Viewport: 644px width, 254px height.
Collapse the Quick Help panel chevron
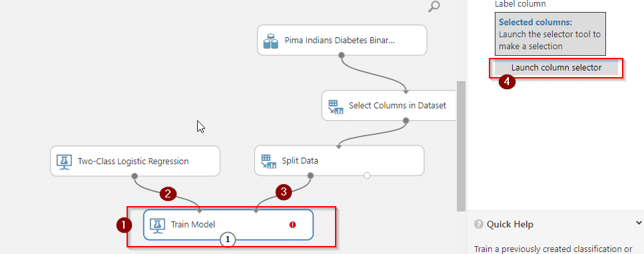(x=639, y=223)
